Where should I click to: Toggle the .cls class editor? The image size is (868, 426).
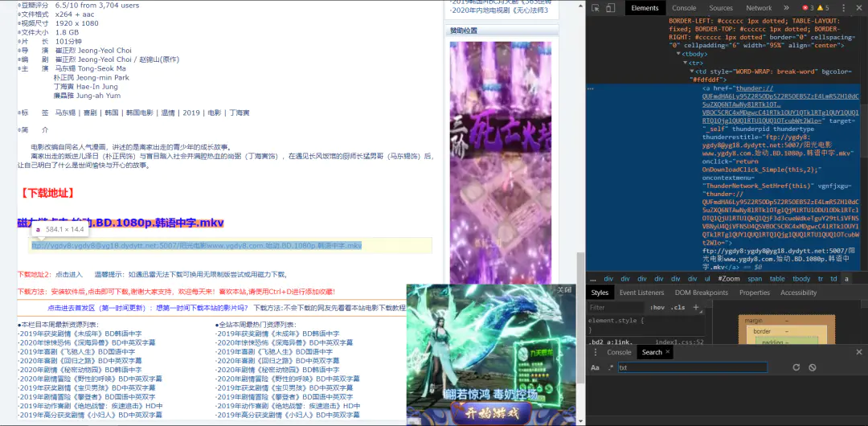click(x=678, y=308)
